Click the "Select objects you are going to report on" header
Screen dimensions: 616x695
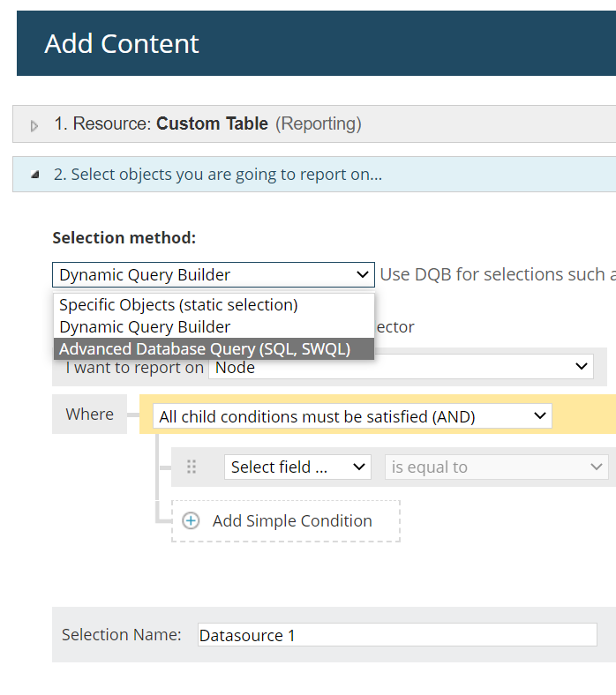218,175
